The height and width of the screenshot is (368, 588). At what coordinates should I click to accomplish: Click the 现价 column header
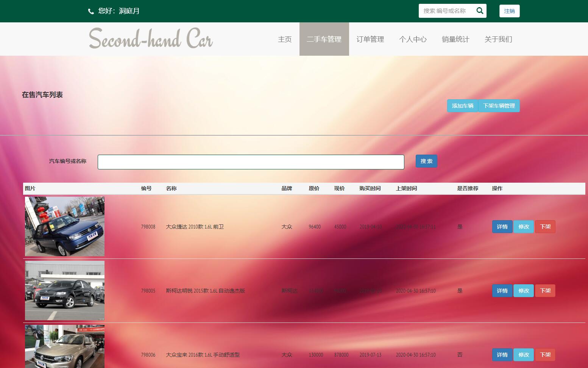339,188
